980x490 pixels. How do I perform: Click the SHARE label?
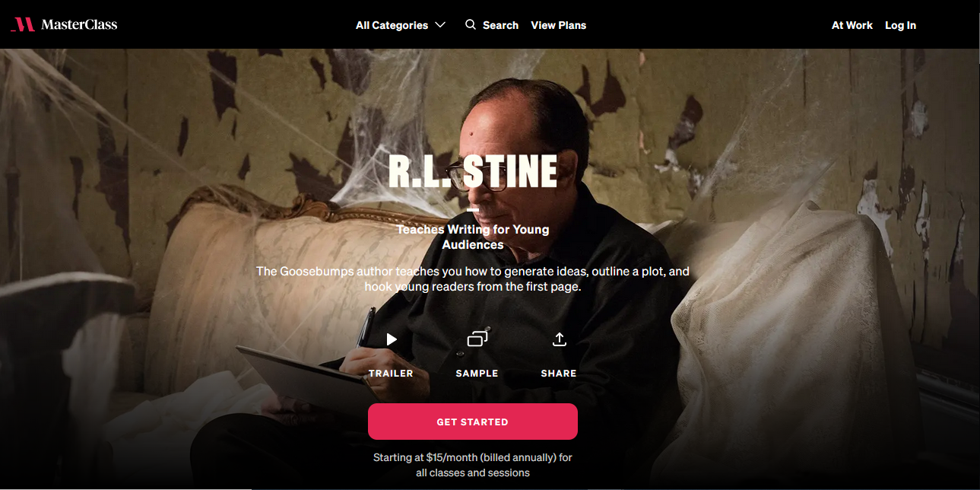point(559,374)
